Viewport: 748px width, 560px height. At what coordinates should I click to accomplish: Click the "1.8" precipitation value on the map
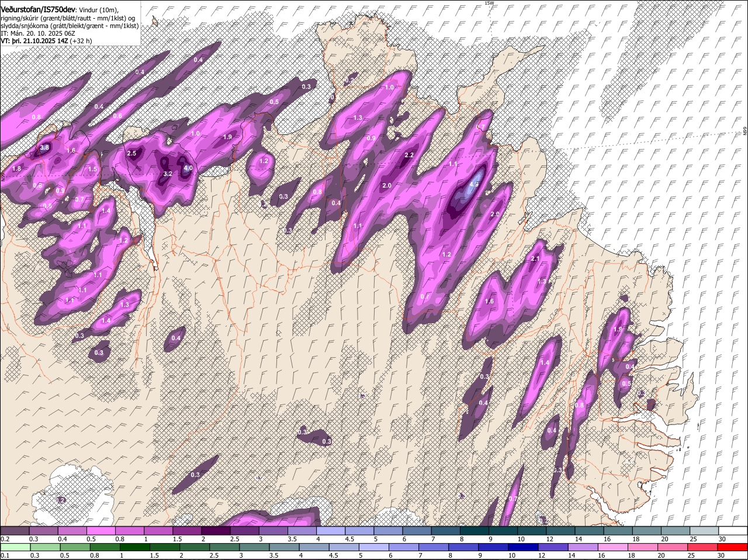[x=16, y=168]
